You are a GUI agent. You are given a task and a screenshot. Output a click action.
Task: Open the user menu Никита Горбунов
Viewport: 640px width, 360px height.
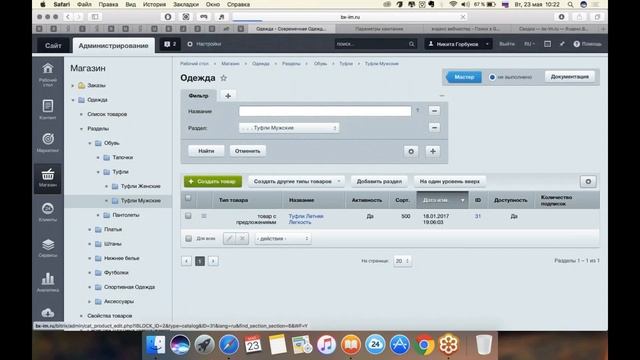pos(458,44)
